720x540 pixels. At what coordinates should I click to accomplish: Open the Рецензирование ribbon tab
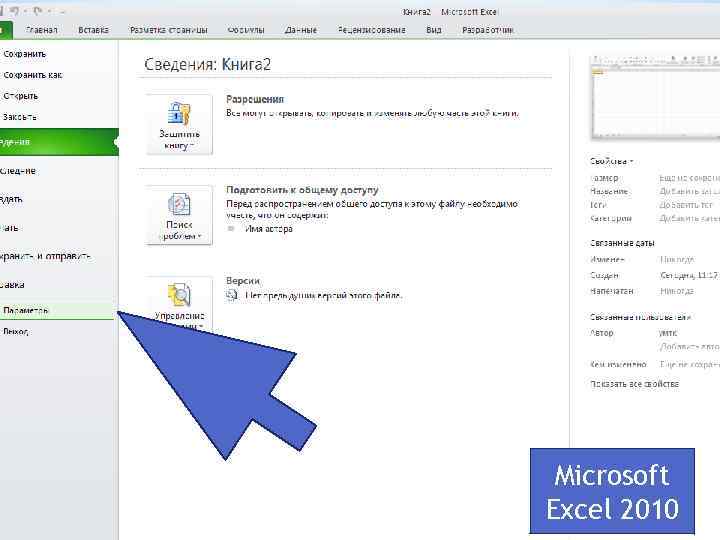pyautogui.click(x=371, y=30)
